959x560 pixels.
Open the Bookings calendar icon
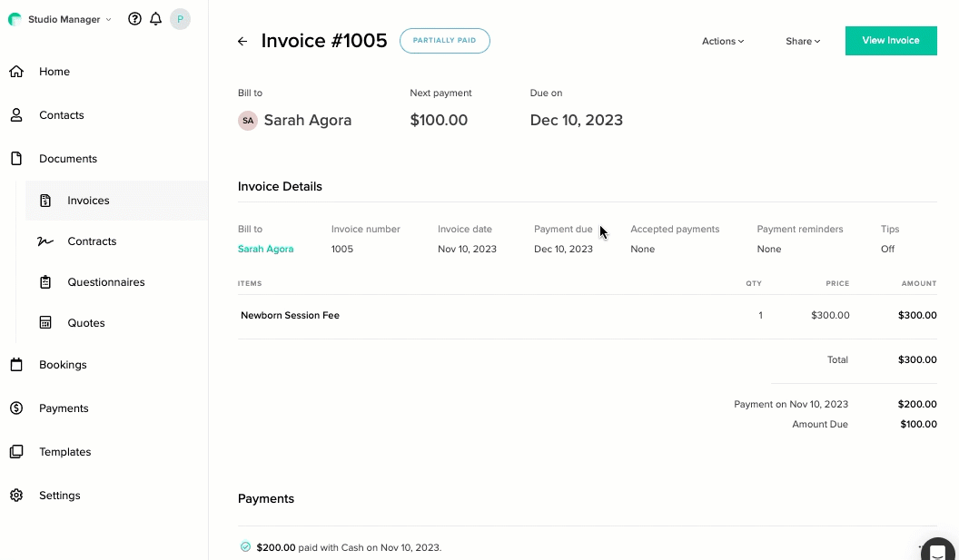pos(15,364)
